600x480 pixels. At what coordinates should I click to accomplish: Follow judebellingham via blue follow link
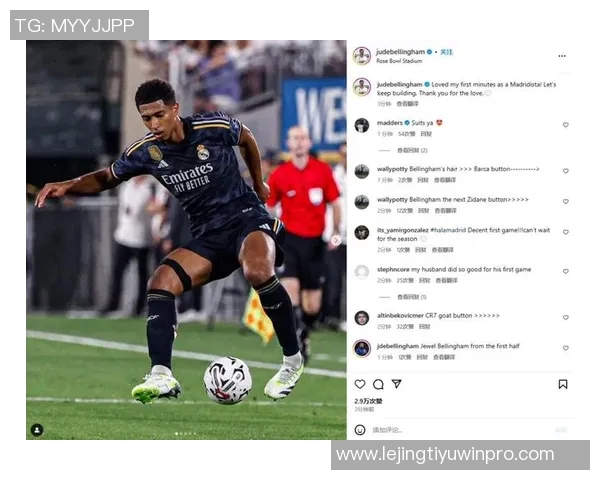tap(446, 52)
